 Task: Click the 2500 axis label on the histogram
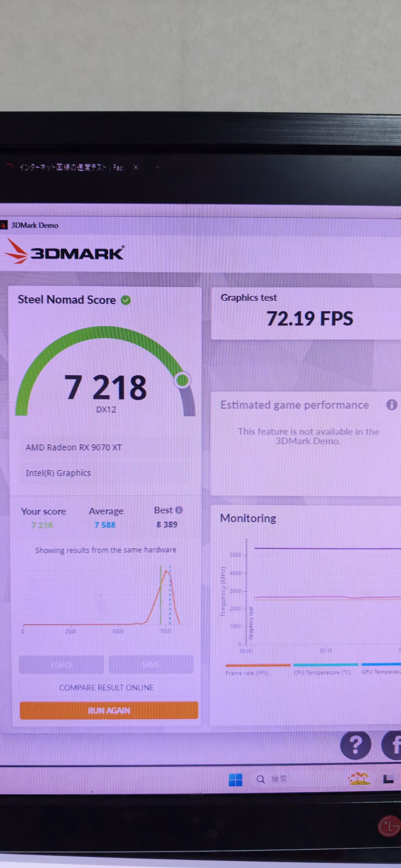tap(71, 631)
